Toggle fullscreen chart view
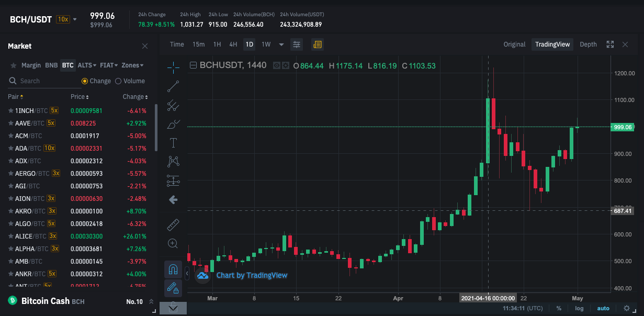The height and width of the screenshot is (316, 644). coord(610,44)
